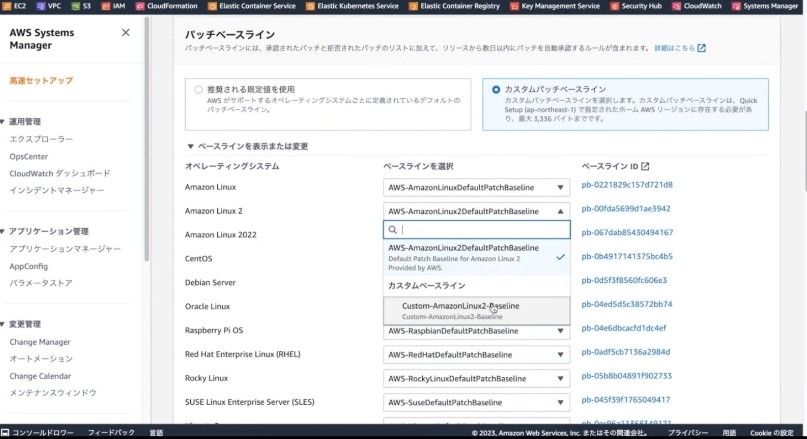The width and height of the screenshot is (807, 439).
Task: Open the Elastic Container Service shortcut
Action: tap(252, 6)
